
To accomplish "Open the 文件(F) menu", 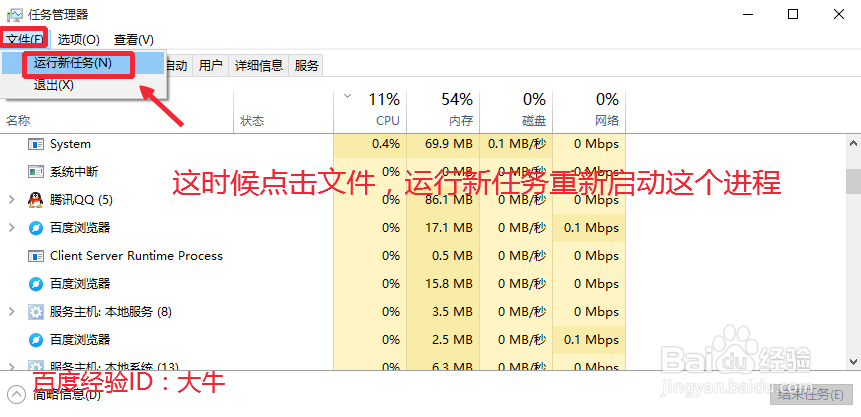I will tap(24, 40).
